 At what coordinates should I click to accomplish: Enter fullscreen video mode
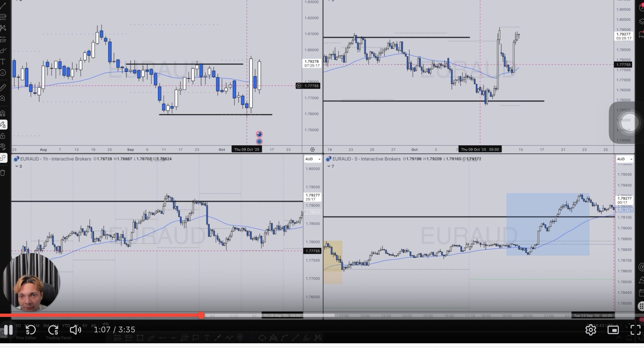635,330
